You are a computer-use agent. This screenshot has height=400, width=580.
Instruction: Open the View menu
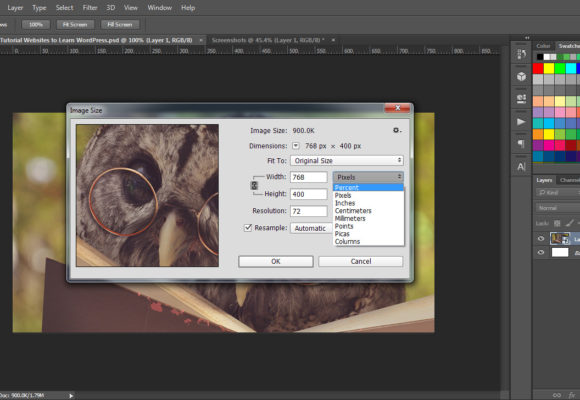coord(131,8)
